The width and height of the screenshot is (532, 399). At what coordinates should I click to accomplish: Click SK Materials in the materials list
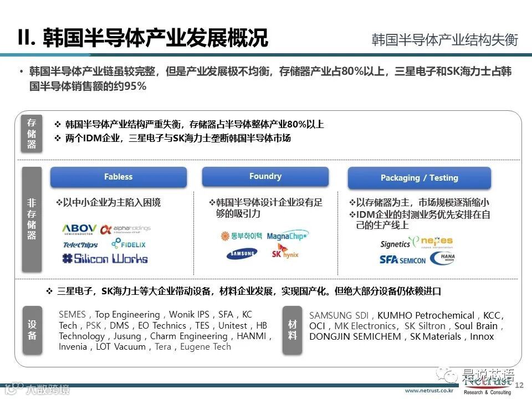click(436, 336)
